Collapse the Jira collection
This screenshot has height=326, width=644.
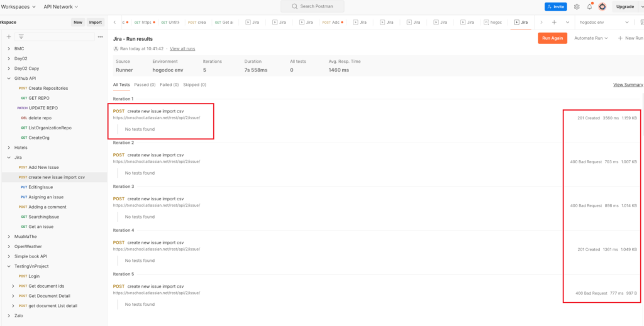tap(9, 158)
